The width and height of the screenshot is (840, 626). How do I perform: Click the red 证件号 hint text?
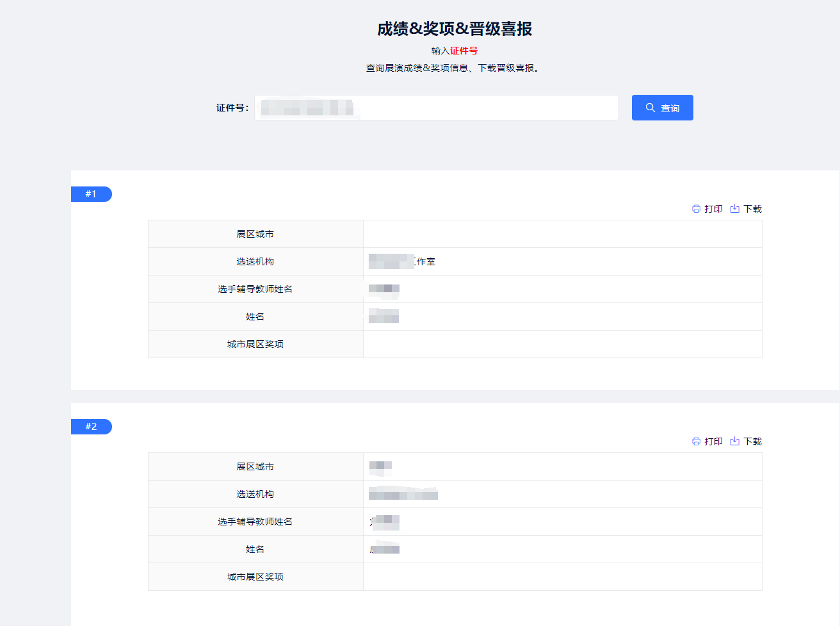464,51
